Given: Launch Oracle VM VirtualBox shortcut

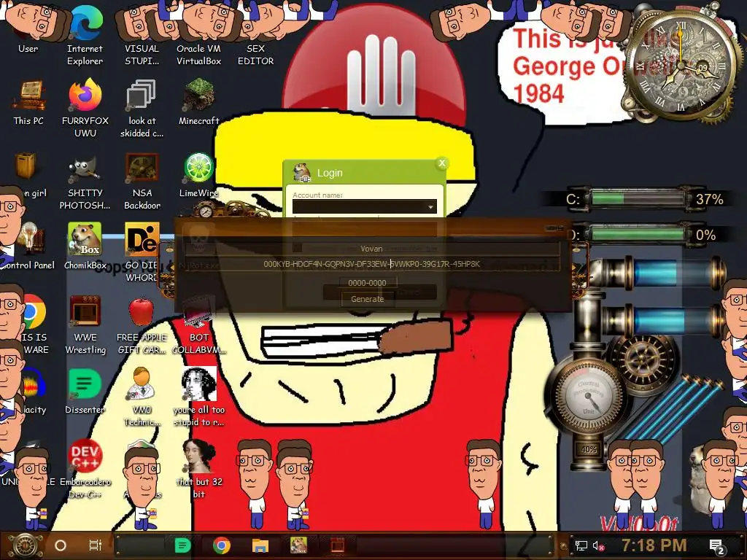Looking at the screenshot, I should [x=198, y=36].
